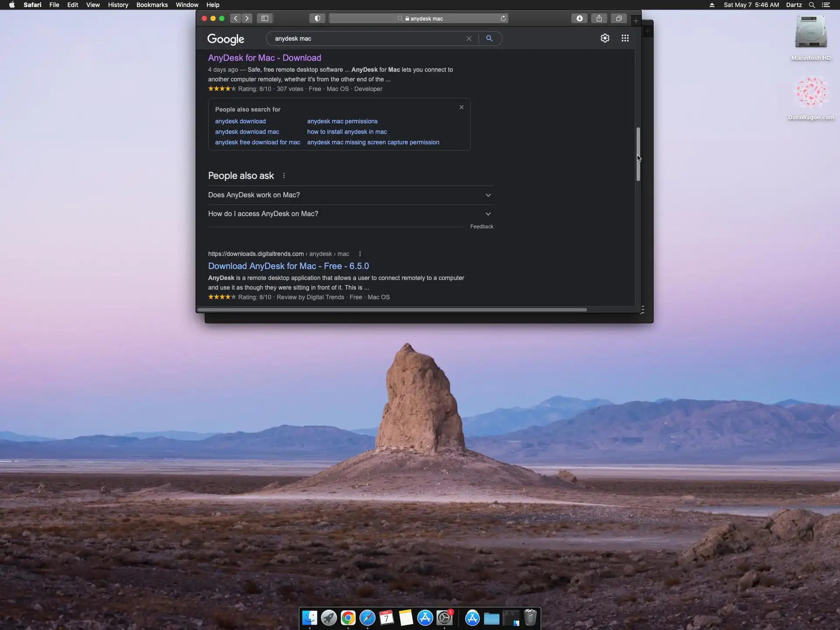
Task: Open Google settings gear icon
Action: [605, 38]
